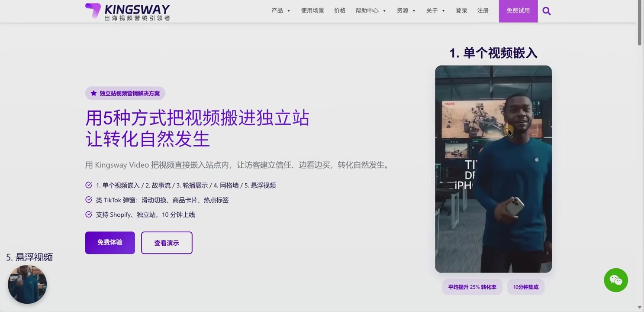Expand the 产品 dropdown menu
Screen dimensions: 644x312
pyautogui.click(x=280, y=11)
